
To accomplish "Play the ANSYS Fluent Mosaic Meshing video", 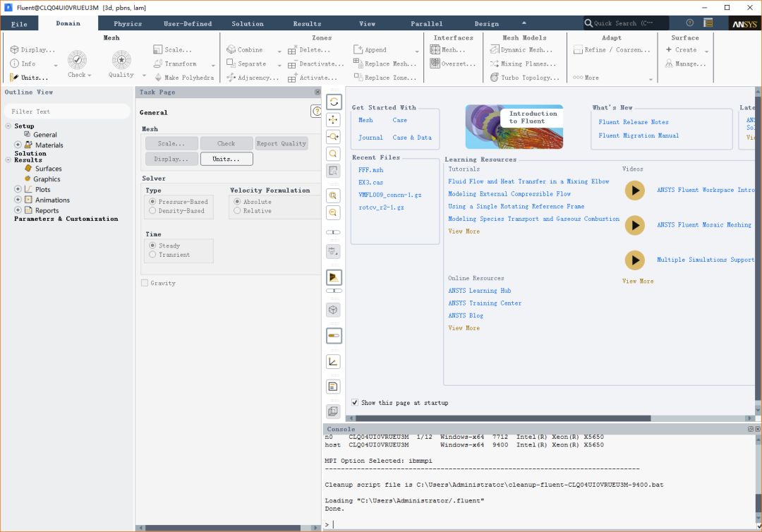I will [635, 225].
